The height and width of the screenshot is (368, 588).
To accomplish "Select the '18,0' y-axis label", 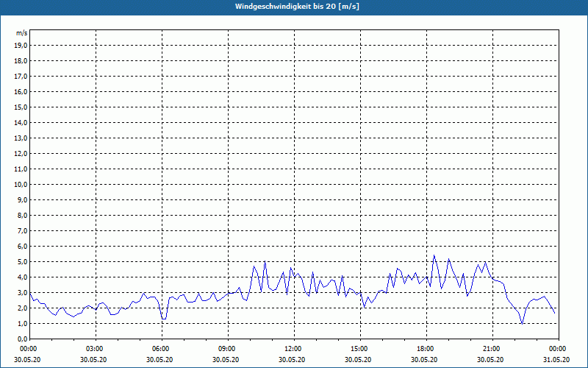I will click(x=21, y=61).
